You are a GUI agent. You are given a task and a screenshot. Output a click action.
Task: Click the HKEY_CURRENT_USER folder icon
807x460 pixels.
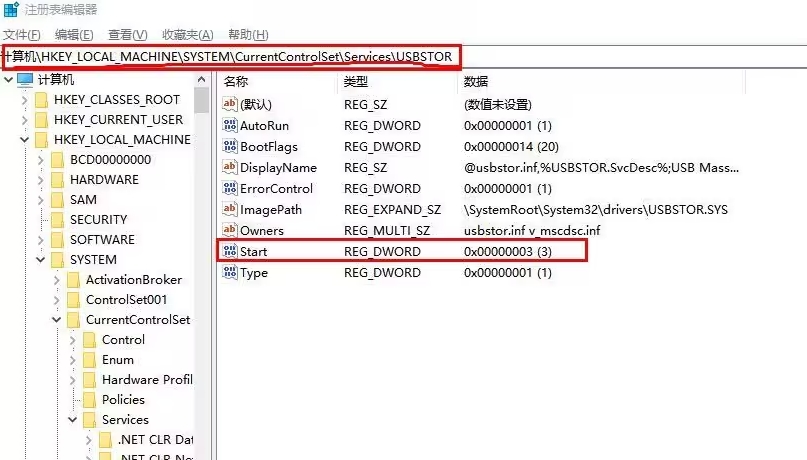[41, 120]
